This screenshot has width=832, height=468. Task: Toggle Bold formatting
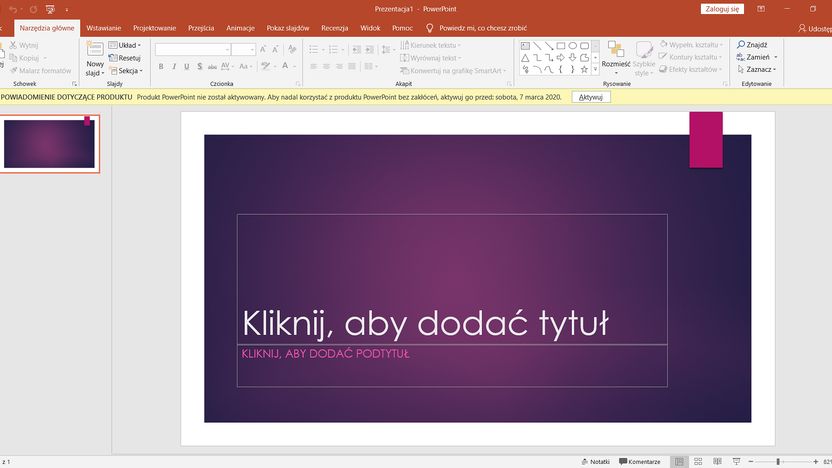161,66
